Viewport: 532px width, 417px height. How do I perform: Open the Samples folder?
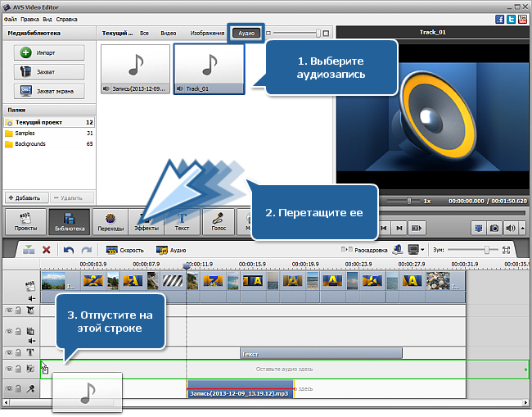[49, 133]
